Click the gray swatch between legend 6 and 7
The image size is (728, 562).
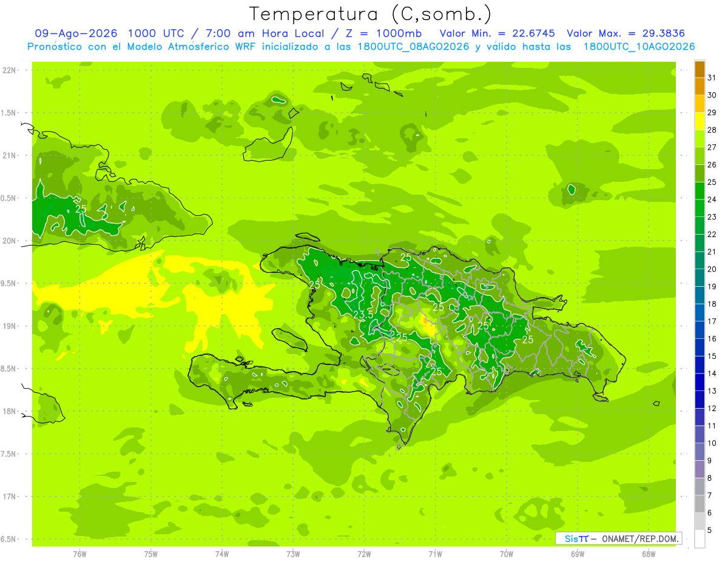click(699, 504)
